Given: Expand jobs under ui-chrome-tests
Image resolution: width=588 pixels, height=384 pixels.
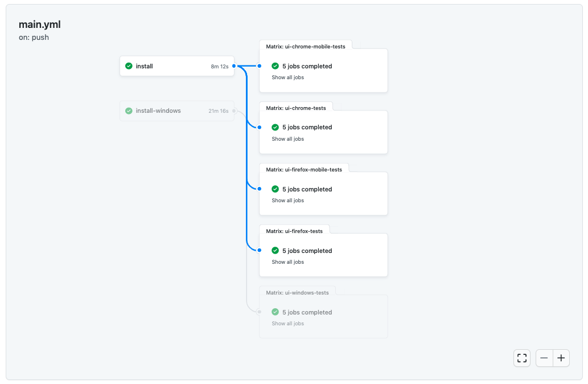Looking at the screenshot, I should click(x=287, y=138).
